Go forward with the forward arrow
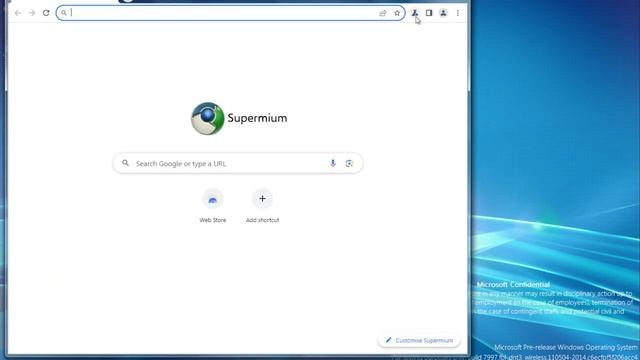640x360 pixels. (x=32, y=13)
